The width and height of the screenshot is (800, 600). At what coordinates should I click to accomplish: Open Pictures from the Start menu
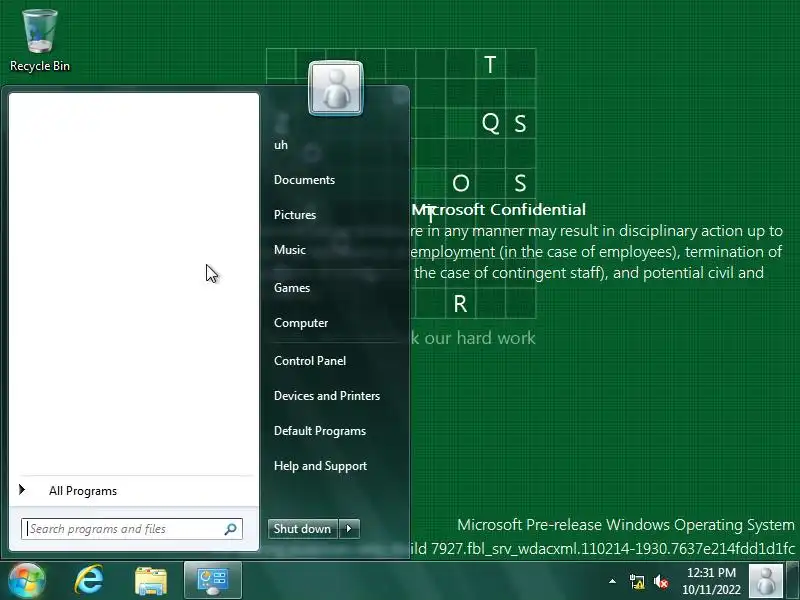(295, 215)
